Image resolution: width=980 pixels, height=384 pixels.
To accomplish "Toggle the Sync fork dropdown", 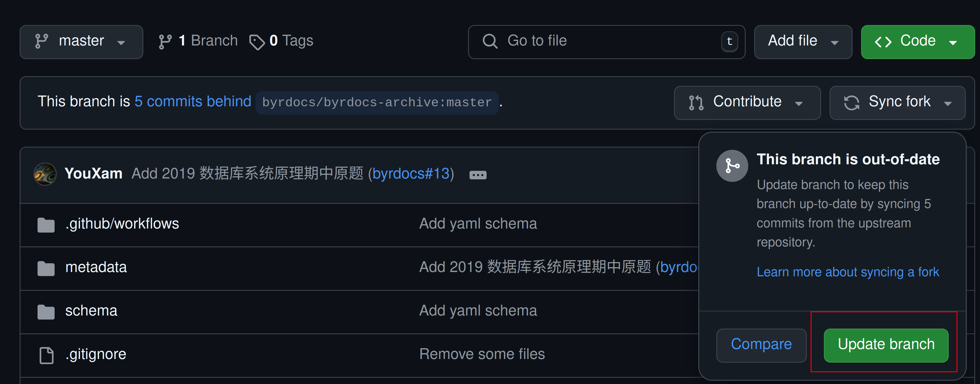I will pos(897,103).
